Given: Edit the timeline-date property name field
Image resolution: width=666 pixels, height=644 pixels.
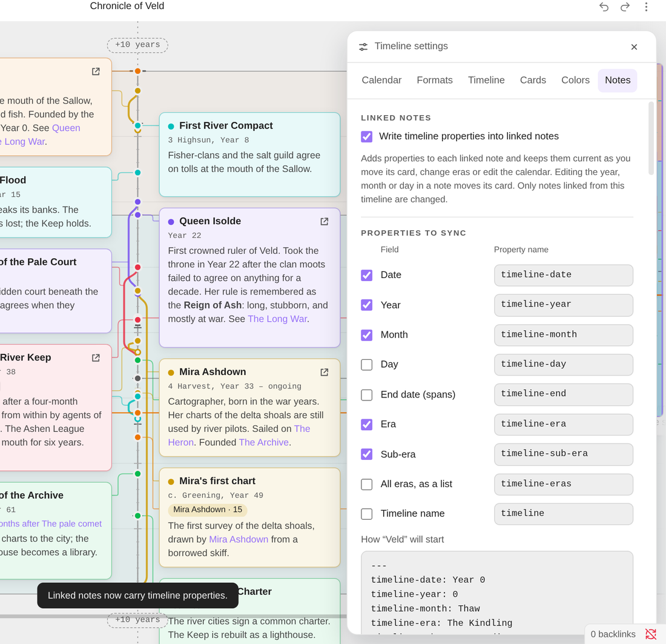Looking at the screenshot, I should 563,275.
